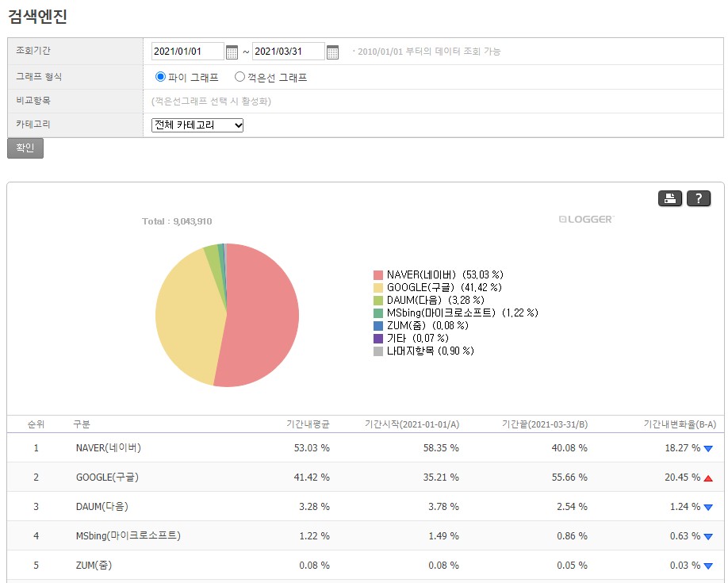Image resolution: width=728 pixels, height=583 pixels.
Task: Click the 확인 button
Action: coord(25,148)
